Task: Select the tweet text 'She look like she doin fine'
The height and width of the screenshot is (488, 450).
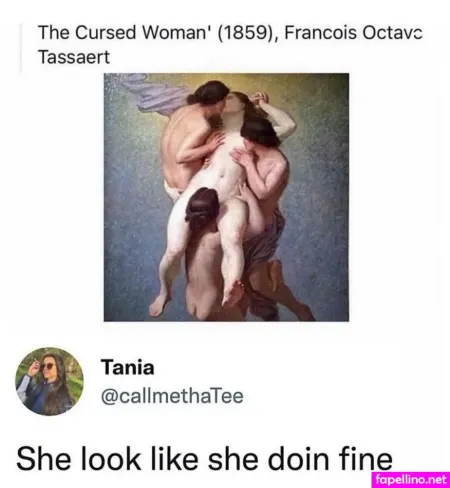Action: 204,459
